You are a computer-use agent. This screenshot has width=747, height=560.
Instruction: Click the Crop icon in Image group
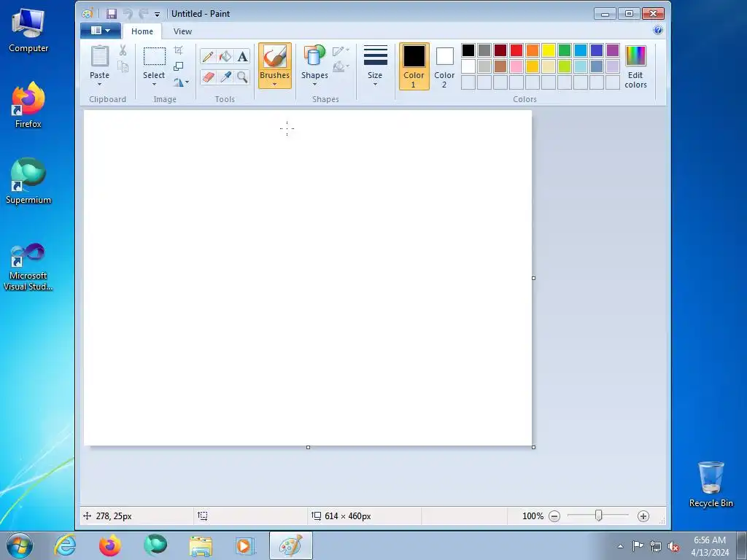[179, 50]
